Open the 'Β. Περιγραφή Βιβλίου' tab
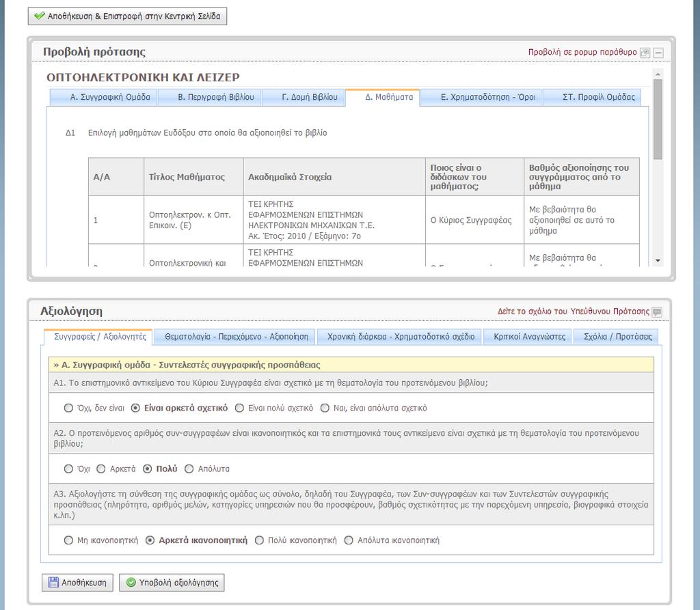700x610 pixels. 210,97
